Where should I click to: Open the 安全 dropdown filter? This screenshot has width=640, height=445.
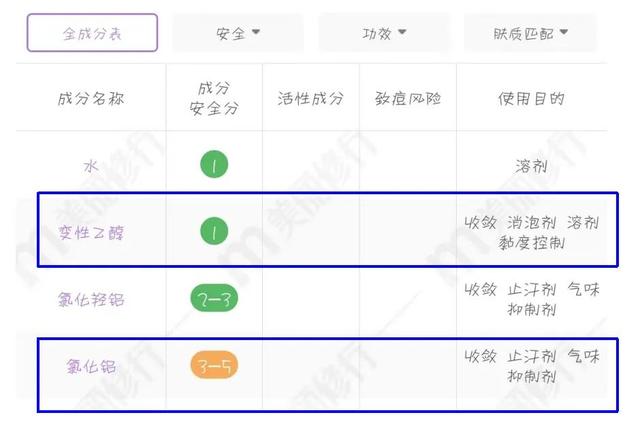click(238, 33)
